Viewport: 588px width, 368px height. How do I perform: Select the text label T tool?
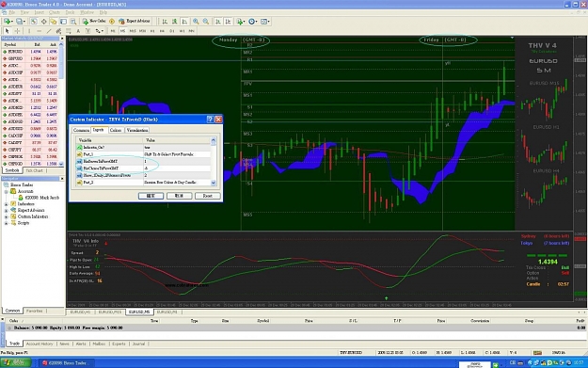[x=87, y=31]
